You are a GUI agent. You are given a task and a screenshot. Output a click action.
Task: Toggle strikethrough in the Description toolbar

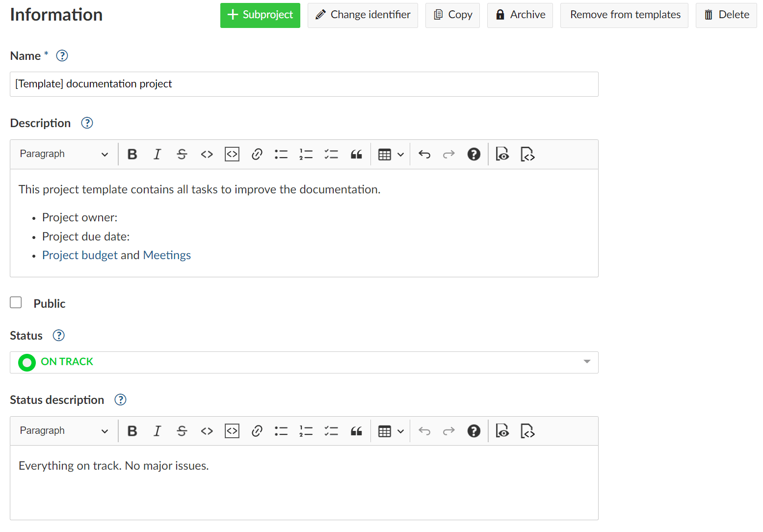(x=182, y=154)
